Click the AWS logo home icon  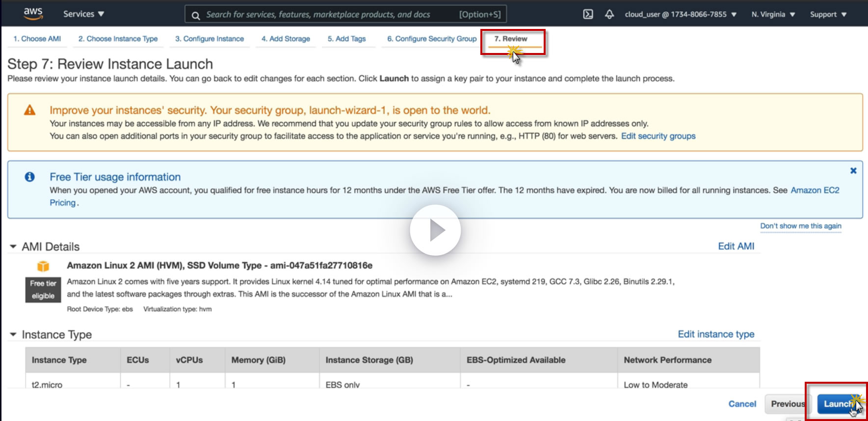[x=33, y=14]
